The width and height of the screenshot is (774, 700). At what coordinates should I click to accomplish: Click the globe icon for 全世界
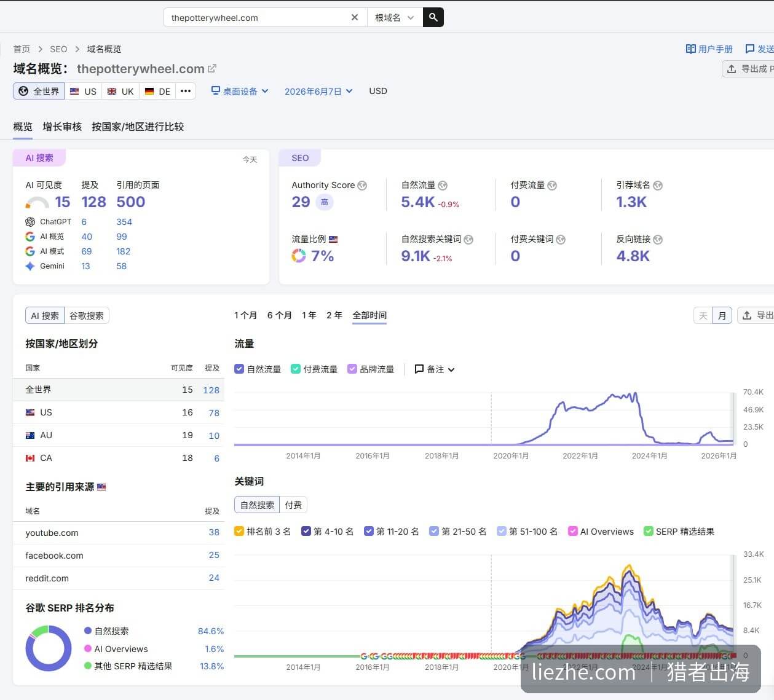point(23,91)
